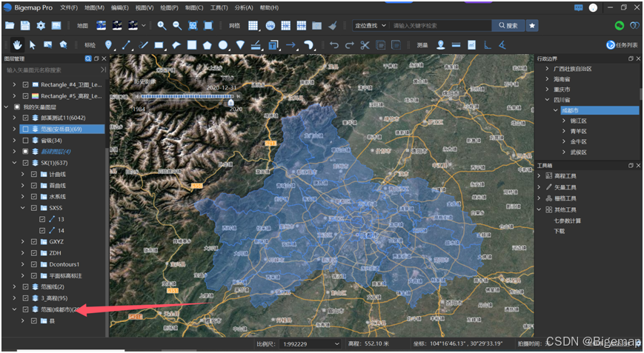Click the historical imagery timeline slider handle
644x353 pixels.
click(230, 101)
